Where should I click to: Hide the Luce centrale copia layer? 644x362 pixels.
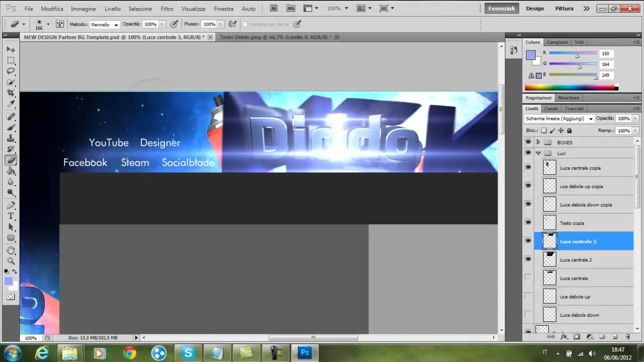pos(528,167)
